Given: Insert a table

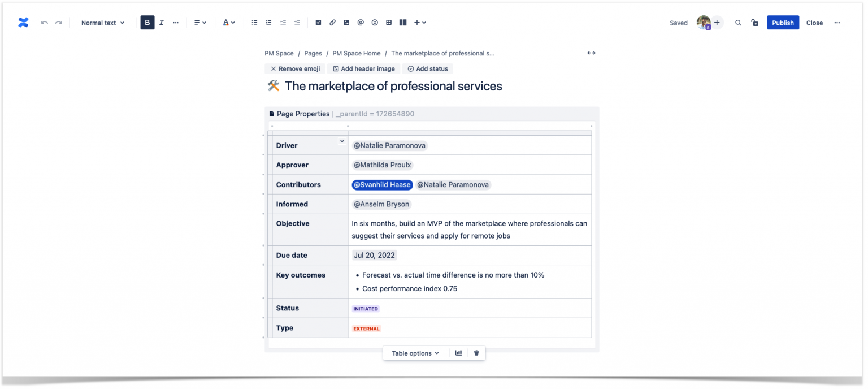Looking at the screenshot, I should tap(388, 22).
